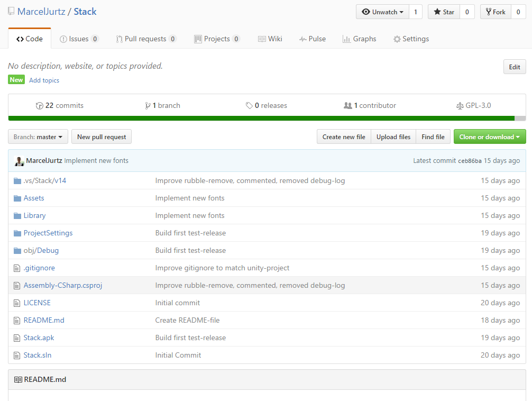Open the Stack repository name link
Screen dimensions: 532x401
point(85,12)
